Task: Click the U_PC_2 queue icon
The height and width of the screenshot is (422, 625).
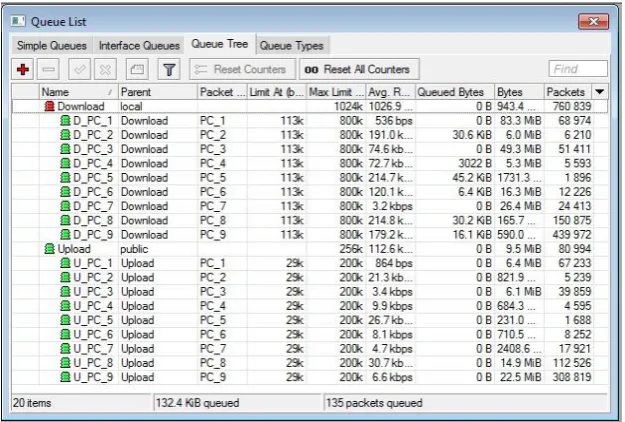Action: [x=65, y=278]
